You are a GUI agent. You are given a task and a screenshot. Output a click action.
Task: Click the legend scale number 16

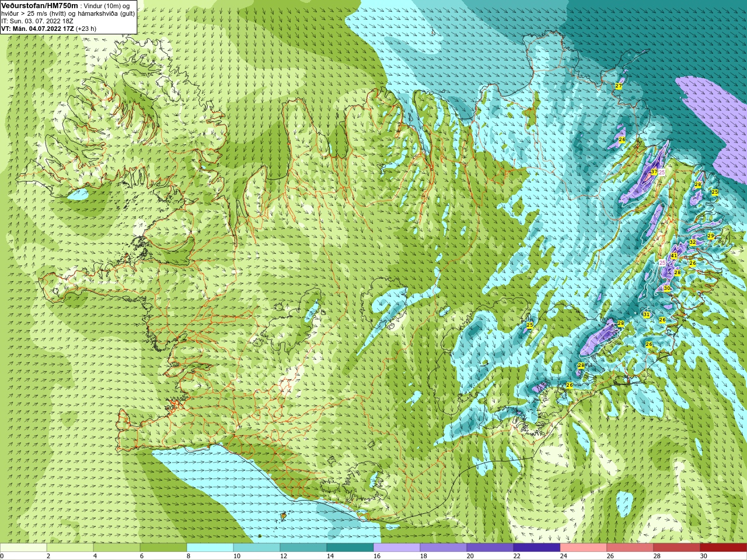376,556
